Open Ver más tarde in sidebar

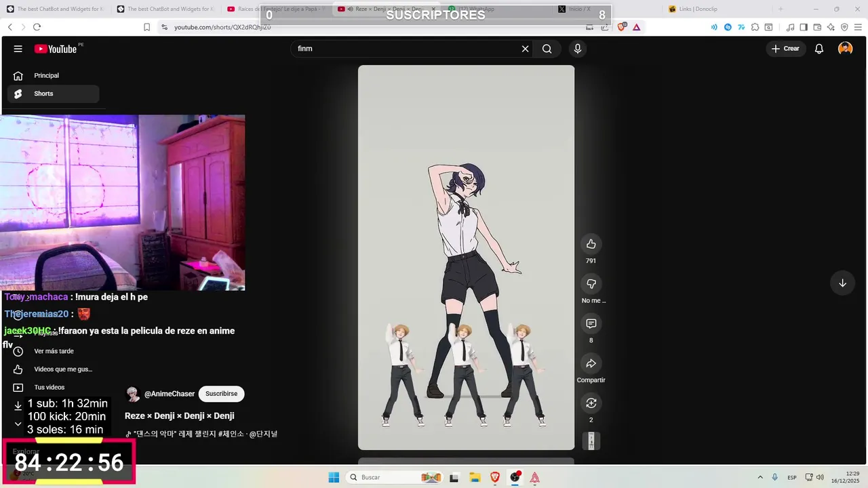coord(53,351)
